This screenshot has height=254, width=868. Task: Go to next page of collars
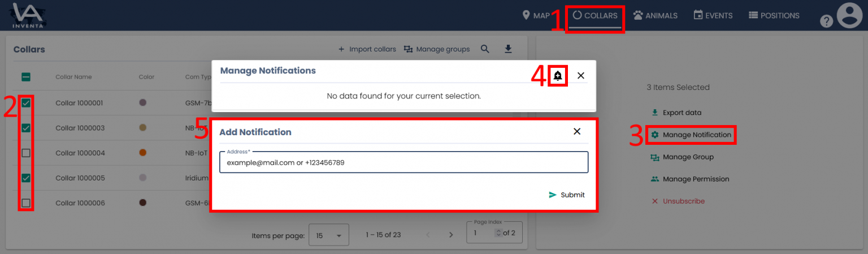[x=451, y=235]
